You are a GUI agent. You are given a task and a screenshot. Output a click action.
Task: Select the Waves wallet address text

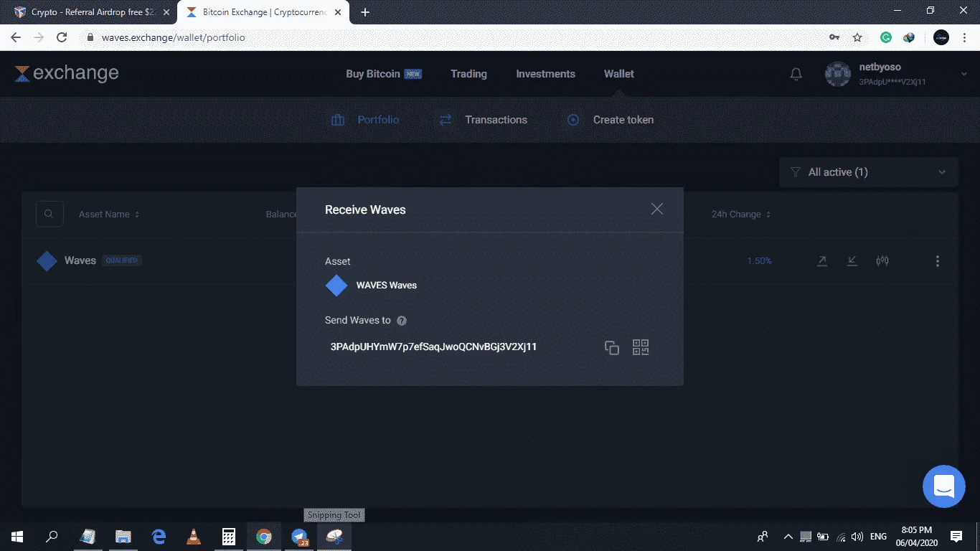[x=434, y=347]
